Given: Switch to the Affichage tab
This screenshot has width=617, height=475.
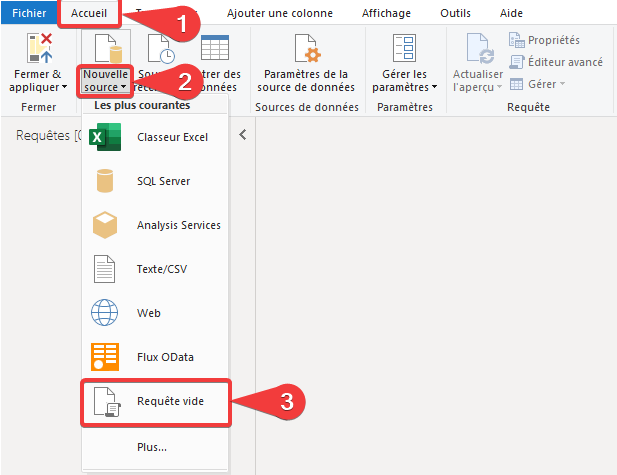Looking at the screenshot, I should click(x=386, y=13).
